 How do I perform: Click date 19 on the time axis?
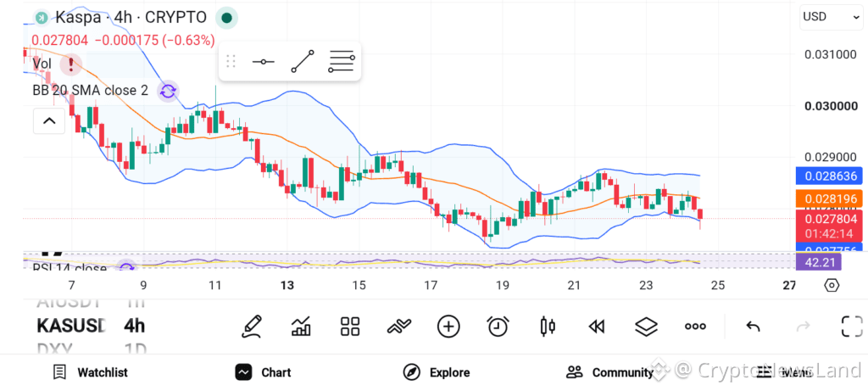502,285
